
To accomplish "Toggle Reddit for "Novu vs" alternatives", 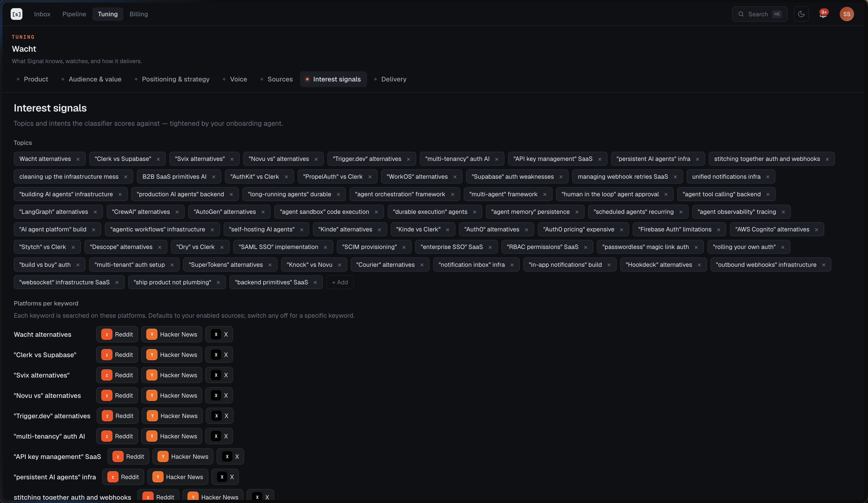I will tap(117, 395).
